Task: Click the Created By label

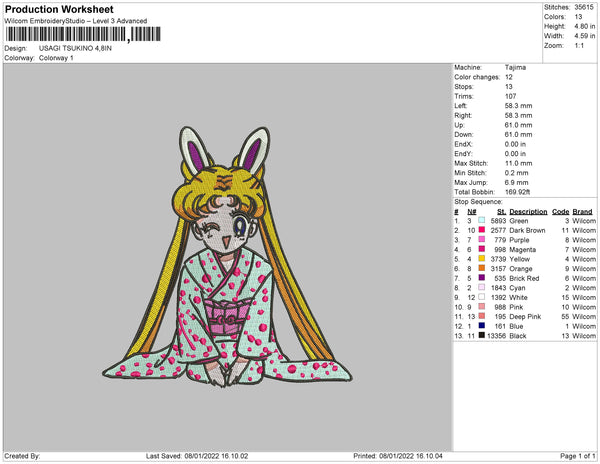Action: tap(22, 456)
